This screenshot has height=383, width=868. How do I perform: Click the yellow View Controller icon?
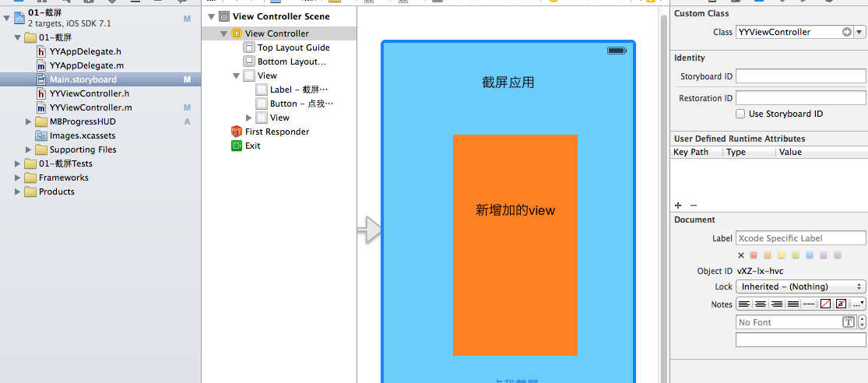point(237,33)
